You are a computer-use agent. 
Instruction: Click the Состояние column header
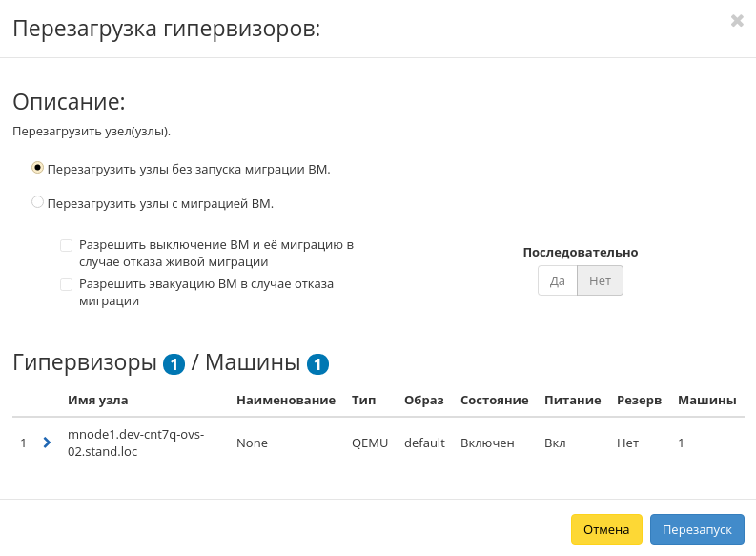coord(494,400)
